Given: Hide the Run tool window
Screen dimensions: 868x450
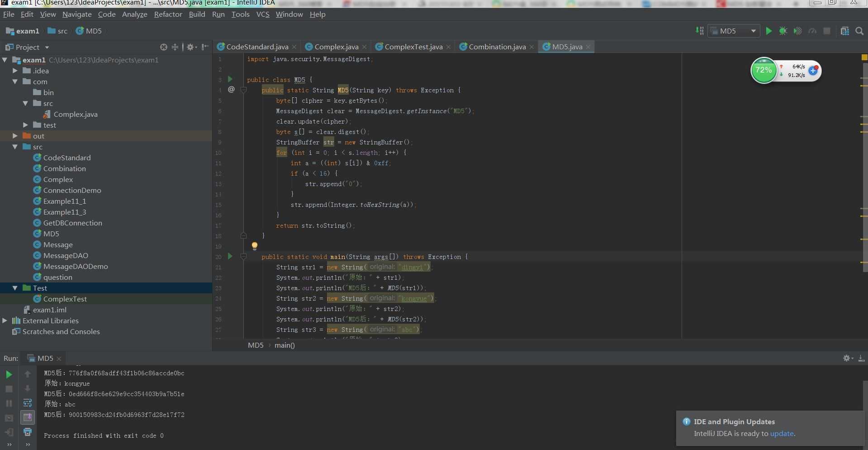Looking at the screenshot, I should [x=861, y=358].
